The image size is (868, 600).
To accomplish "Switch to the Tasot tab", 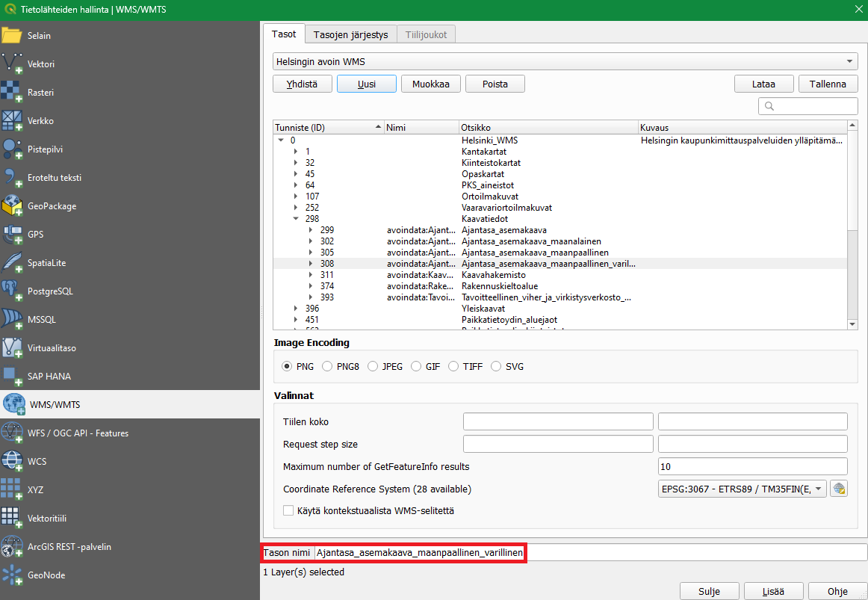I will (284, 34).
